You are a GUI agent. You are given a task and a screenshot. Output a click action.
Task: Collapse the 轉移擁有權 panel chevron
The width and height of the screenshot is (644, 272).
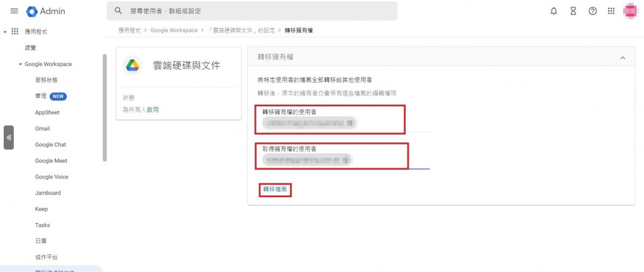point(623,58)
